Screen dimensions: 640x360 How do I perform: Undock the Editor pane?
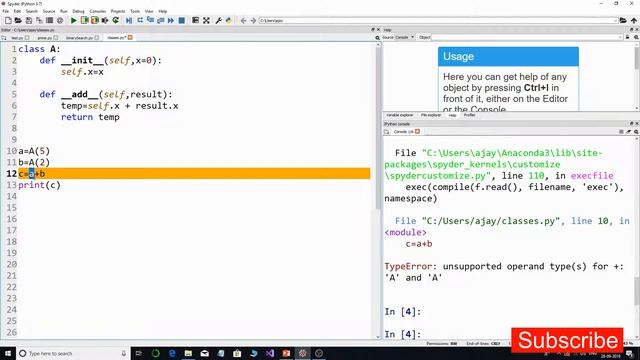pos(373,30)
